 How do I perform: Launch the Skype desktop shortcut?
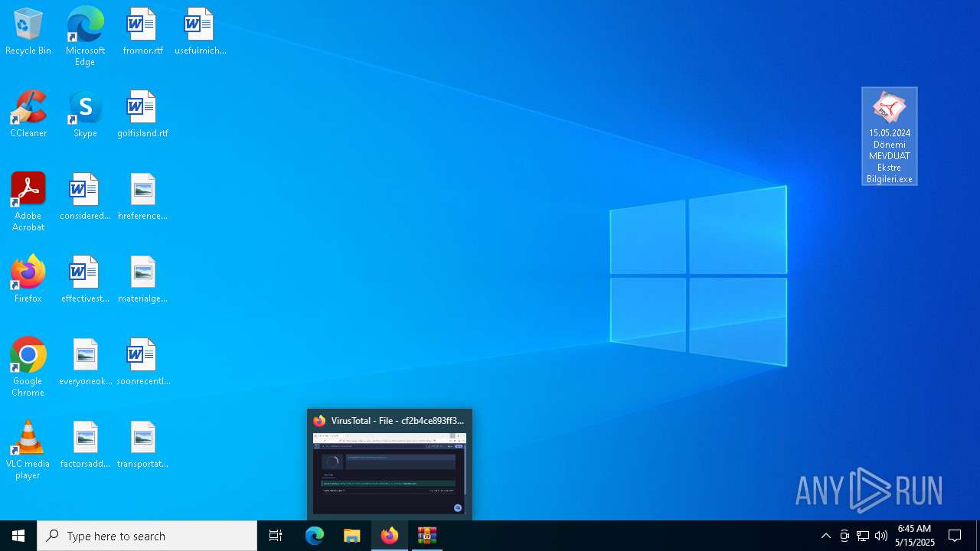click(85, 115)
